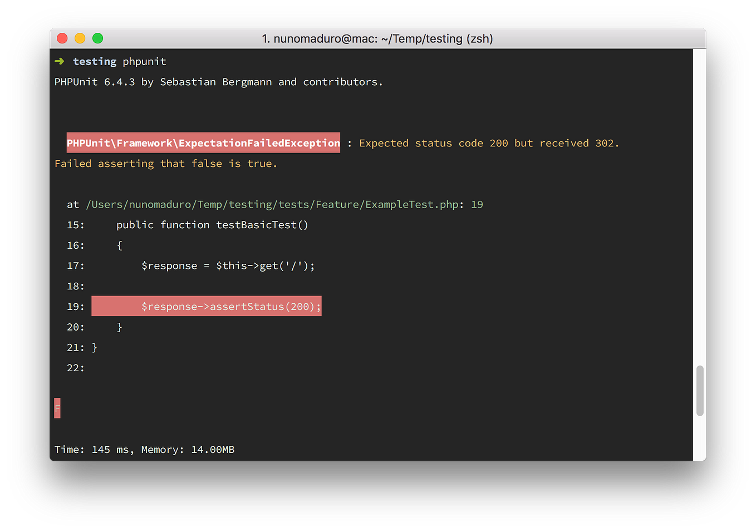This screenshot has height=532, width=756.
Task: Click the phpunit command text
Action: [144, 61]
